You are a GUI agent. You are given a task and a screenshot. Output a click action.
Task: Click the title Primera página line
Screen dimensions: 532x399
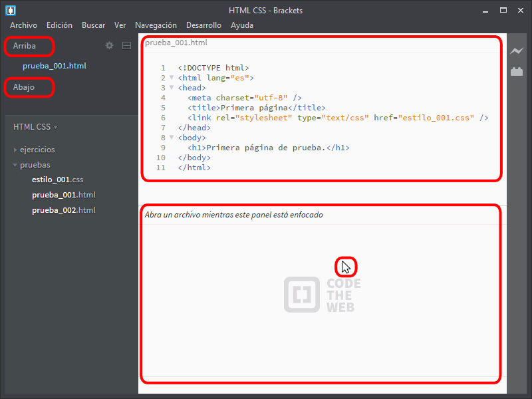[257, 108]
